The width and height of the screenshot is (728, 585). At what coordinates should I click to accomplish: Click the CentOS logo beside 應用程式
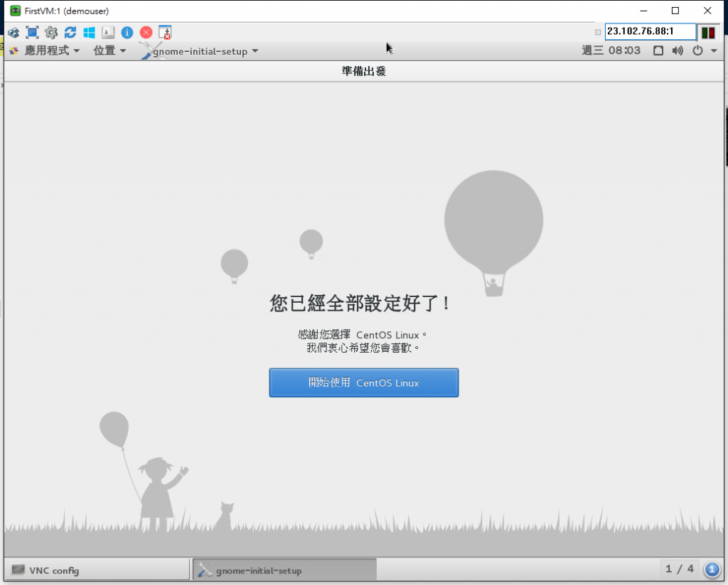[14, 50]
